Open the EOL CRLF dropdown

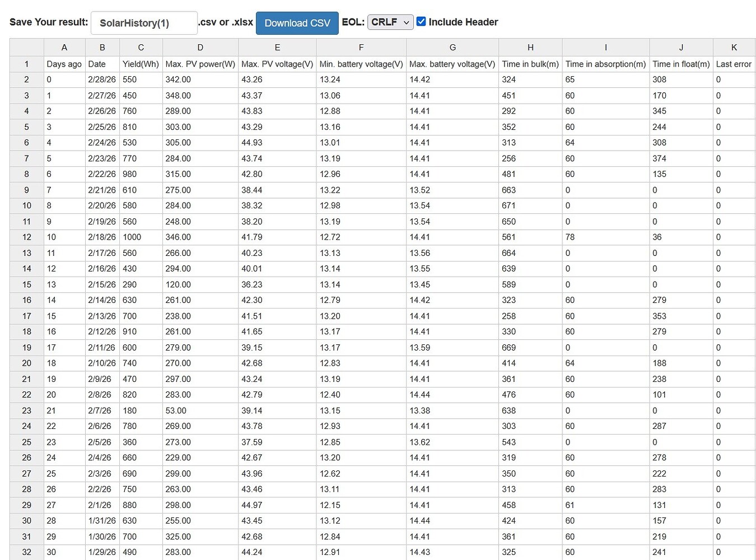tap(390, 22)
